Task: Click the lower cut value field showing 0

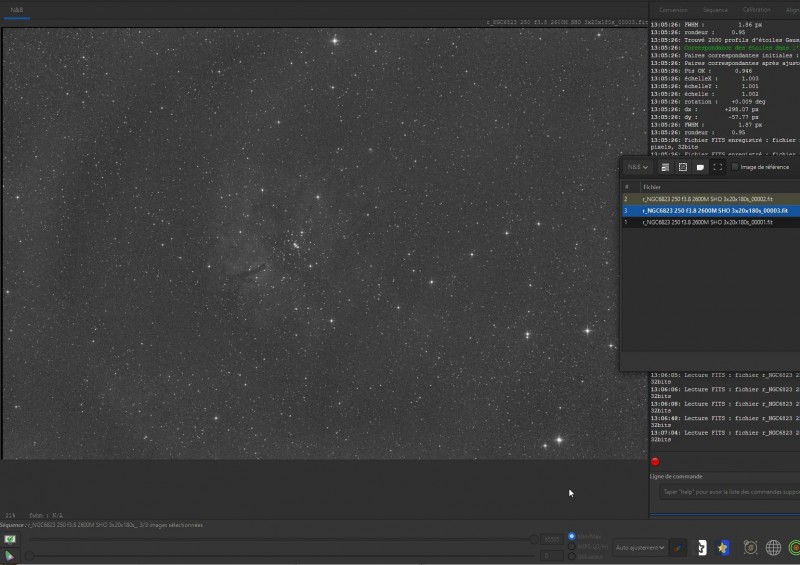Action: (x=552, y=555)
